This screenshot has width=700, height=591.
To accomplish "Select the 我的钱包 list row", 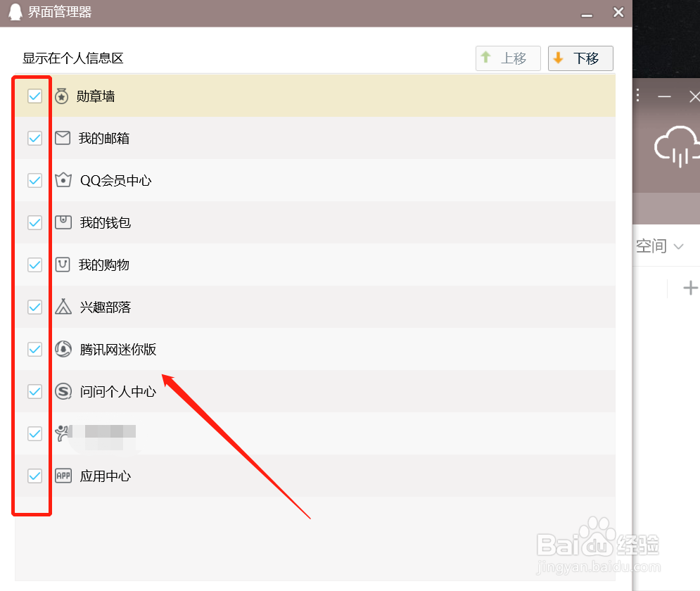I will point(281,222).
